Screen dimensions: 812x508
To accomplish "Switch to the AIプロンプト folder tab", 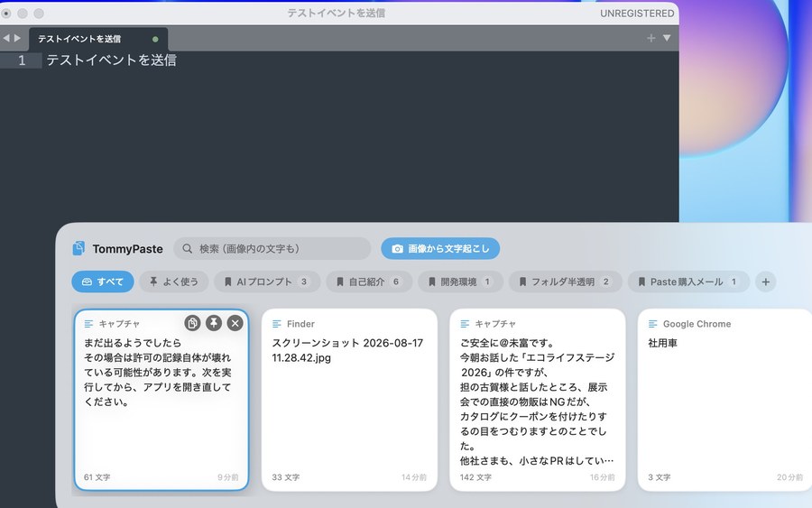I will (x=267, y=282).
